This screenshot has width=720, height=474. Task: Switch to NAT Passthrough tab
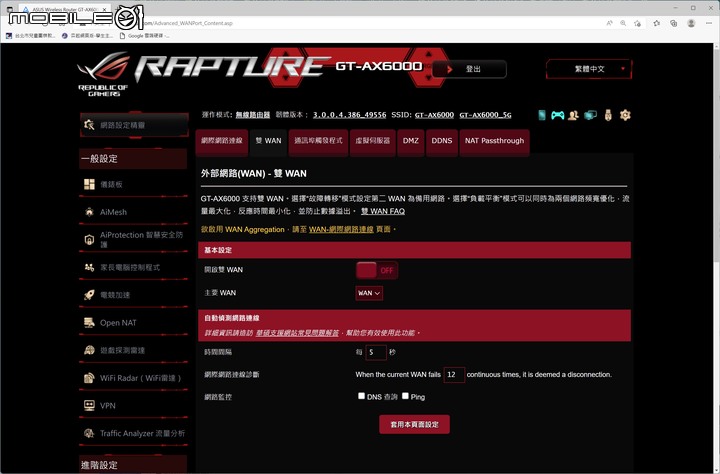pyautogui.click(x=494, y=142)
